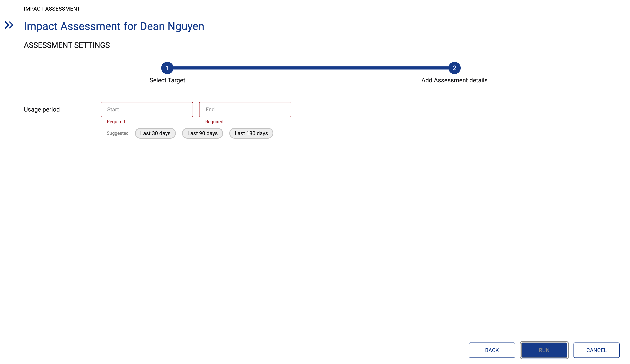Viewport: 630px width, 364px height.
Task: Select the 'Select Target' step label
Action: 167,80
